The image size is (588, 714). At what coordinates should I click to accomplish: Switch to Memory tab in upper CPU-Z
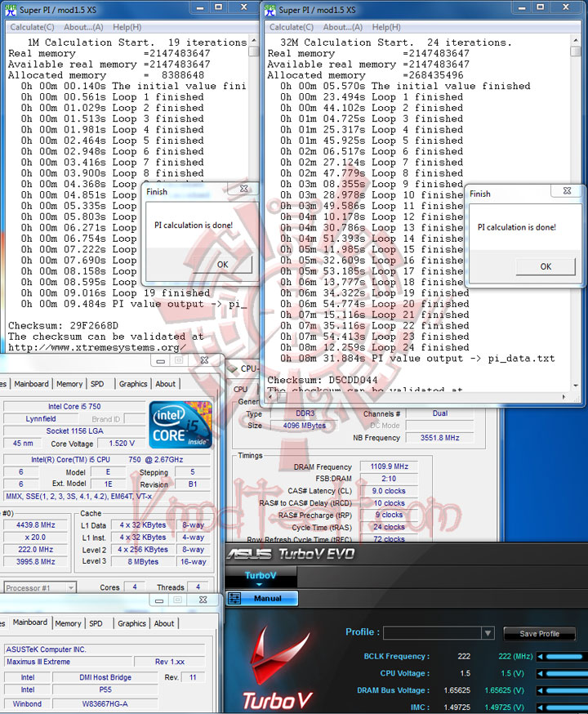point(69,384)
